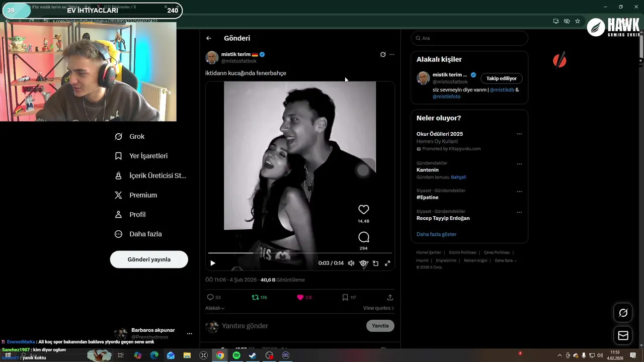Open Chrome from the taskbar
The width and height of the screenshot is (644, 362).
(x=220, y=355)
